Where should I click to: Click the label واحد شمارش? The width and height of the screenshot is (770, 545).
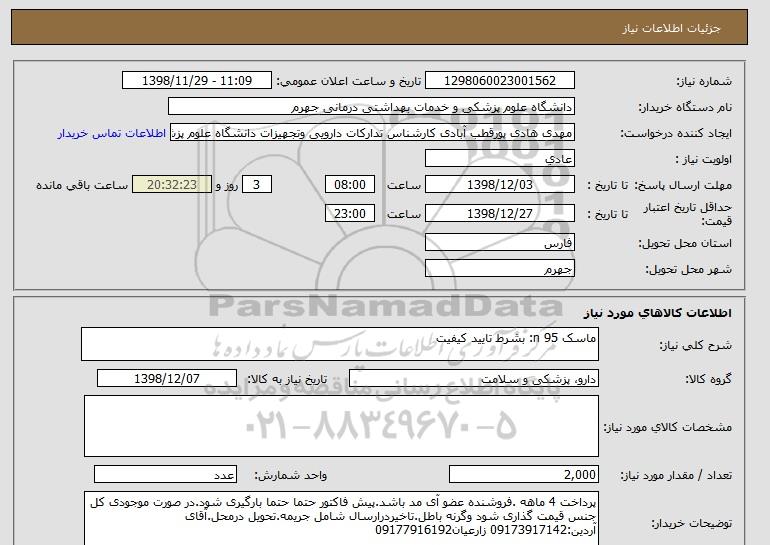pyautogui.click(x=291, y=475)
